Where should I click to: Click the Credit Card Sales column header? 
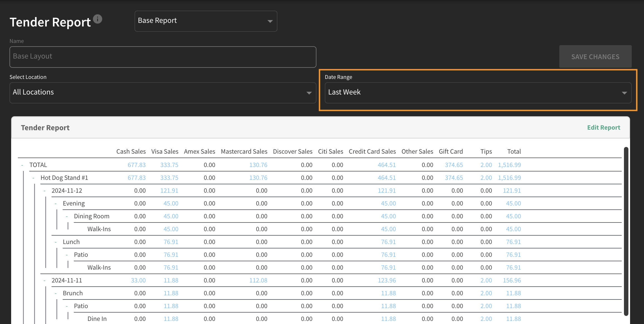click(x=372, y=151)
